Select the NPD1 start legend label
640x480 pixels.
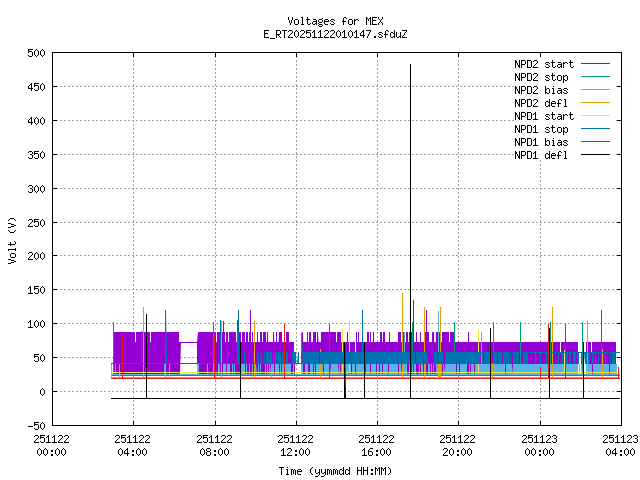pos(541,116)
